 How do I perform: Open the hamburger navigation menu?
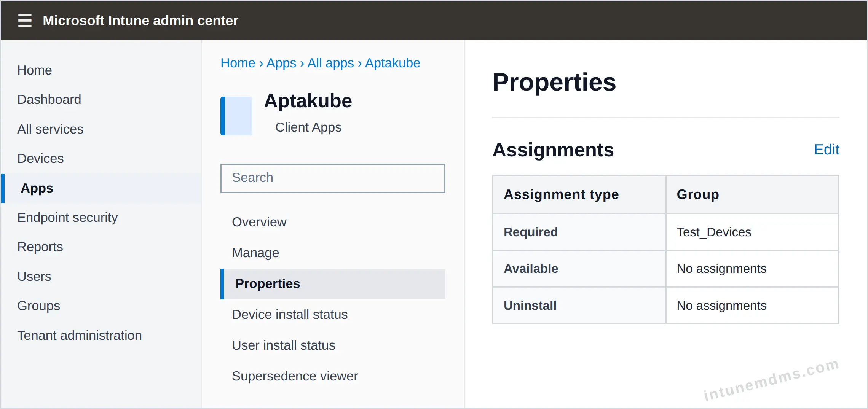tap(25, 20)
